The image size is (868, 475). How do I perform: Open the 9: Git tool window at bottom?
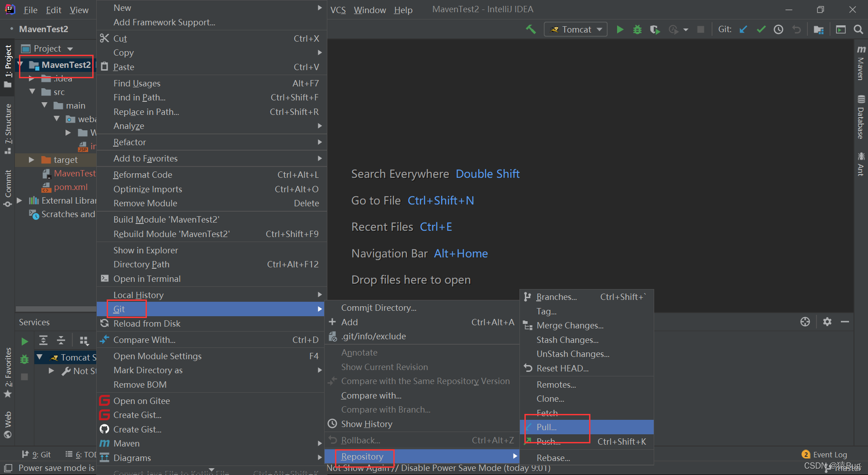pyautogui.click(x=36, y=454)
